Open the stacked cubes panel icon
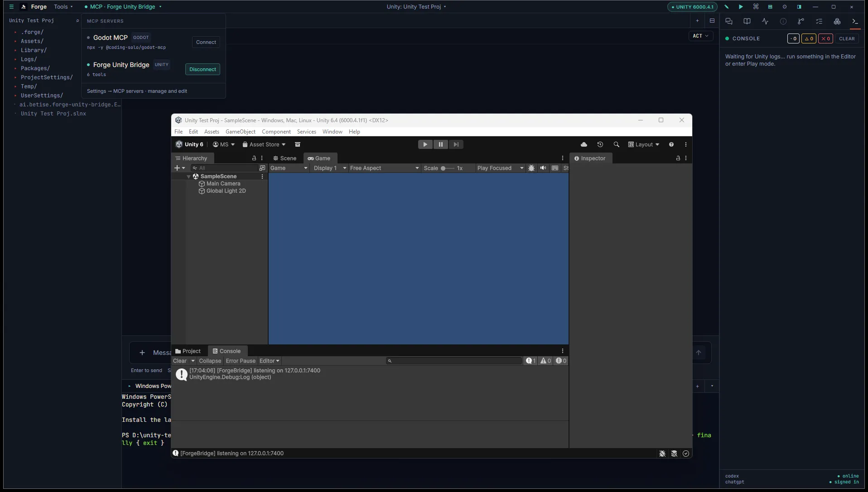This screenshot has height=492, width=868. point(837,21)
